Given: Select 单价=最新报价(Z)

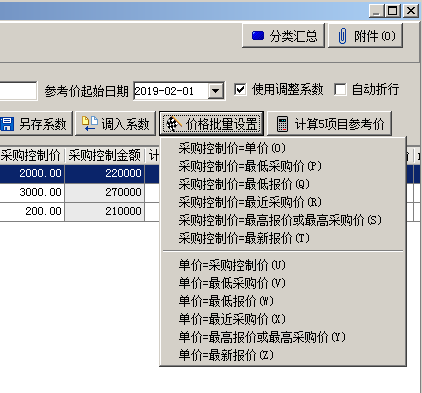Looking at the screenshot, I should (226, 355).
